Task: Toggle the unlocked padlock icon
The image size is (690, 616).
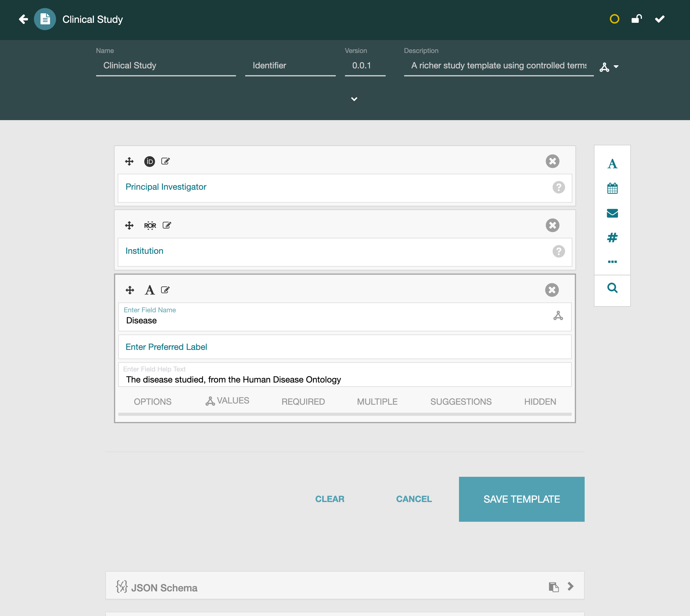Action: tap(636, 19)
